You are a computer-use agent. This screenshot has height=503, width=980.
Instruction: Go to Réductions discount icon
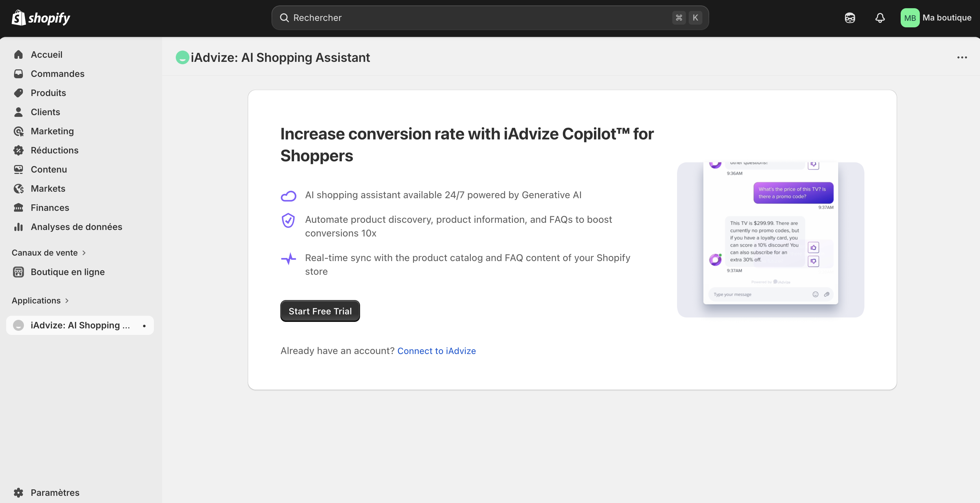click(x=18, y=150)
